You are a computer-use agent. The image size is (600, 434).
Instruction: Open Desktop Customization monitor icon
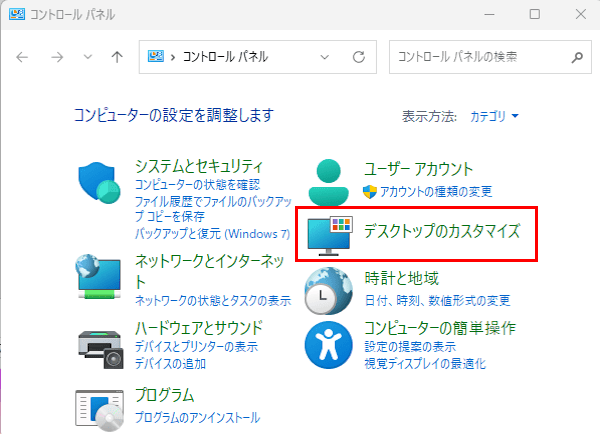(330, 236)
